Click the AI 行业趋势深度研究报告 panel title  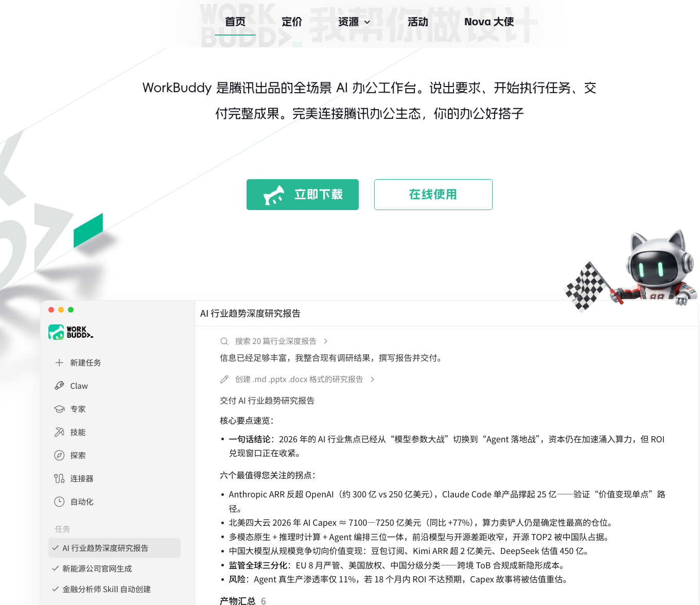pyautogui.click(x=250, y=313)
